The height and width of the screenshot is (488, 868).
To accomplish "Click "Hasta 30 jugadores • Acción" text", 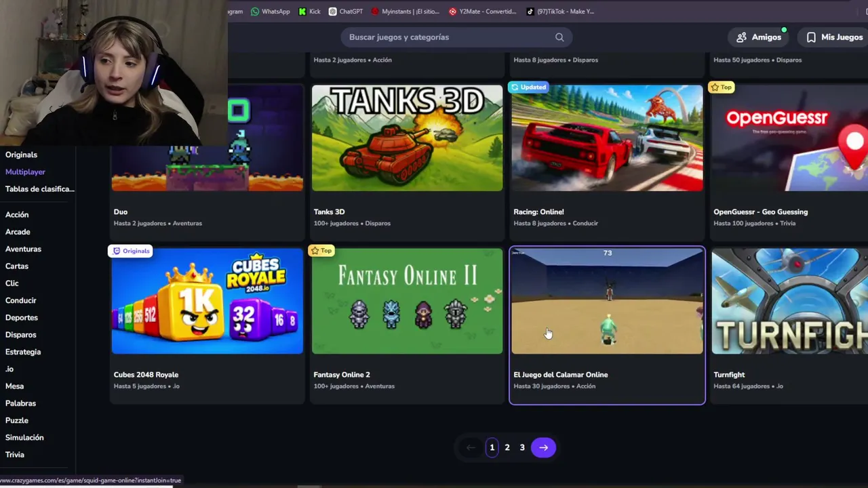I will (x=554, y=386).
